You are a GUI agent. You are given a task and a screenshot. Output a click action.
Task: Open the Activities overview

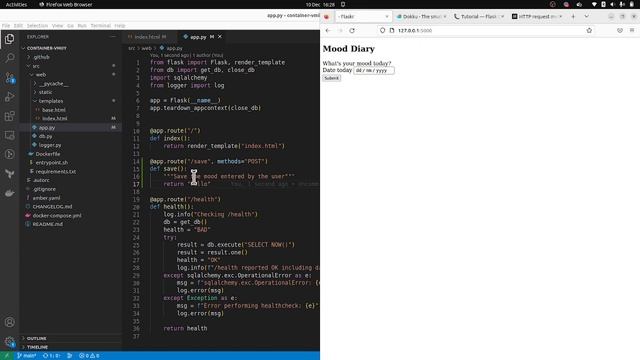[16, 4]
